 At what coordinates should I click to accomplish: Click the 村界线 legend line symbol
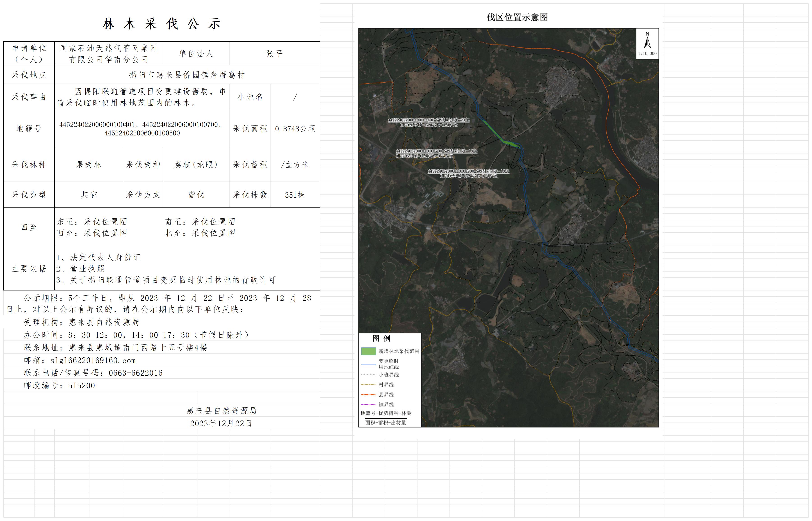(368, 385)
